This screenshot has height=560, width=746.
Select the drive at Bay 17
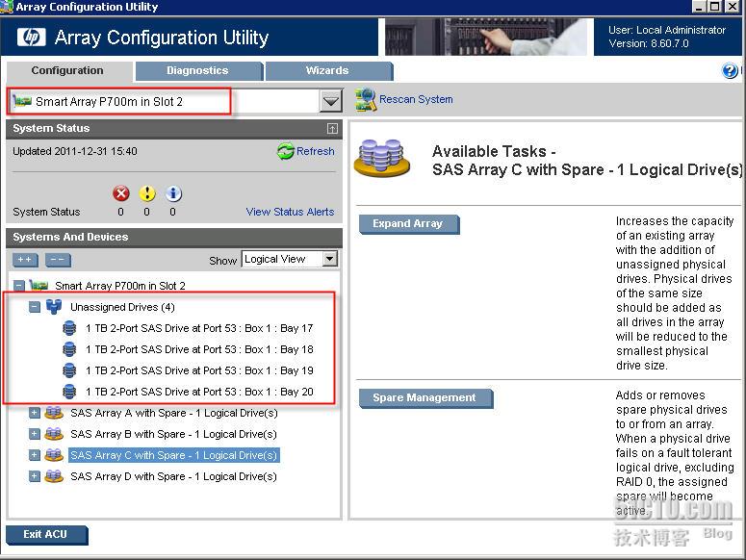[x=199, y=328]
